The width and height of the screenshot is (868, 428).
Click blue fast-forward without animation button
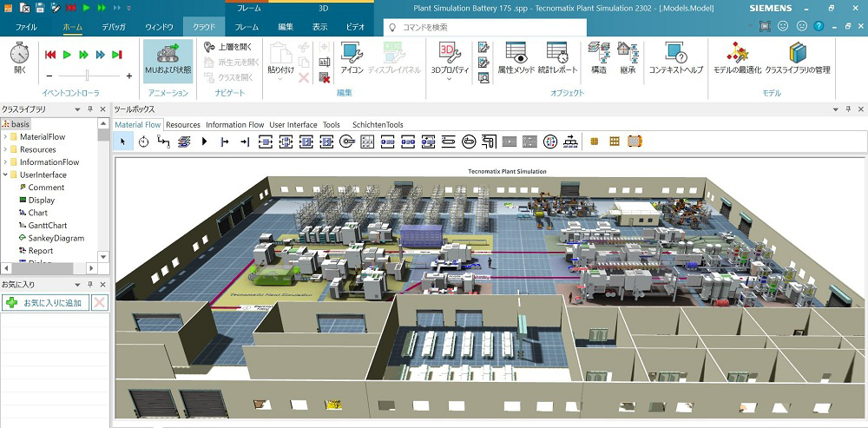pos(100,55)
